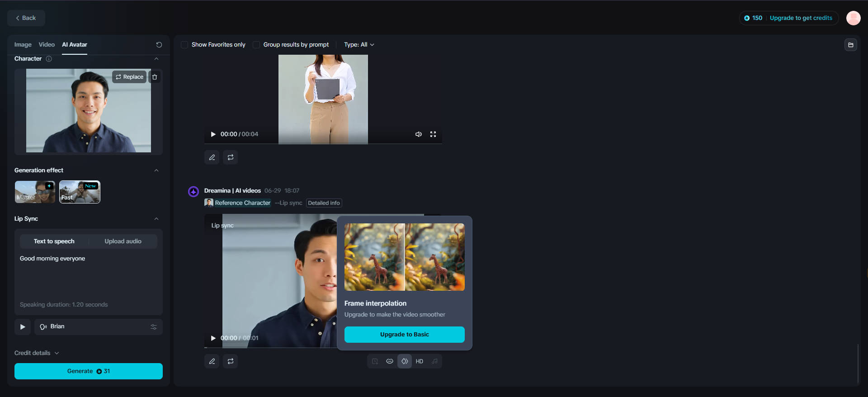This screenshot has height=397, width=868.
Task: Click the lip sync lips icon
Action: 390,361
